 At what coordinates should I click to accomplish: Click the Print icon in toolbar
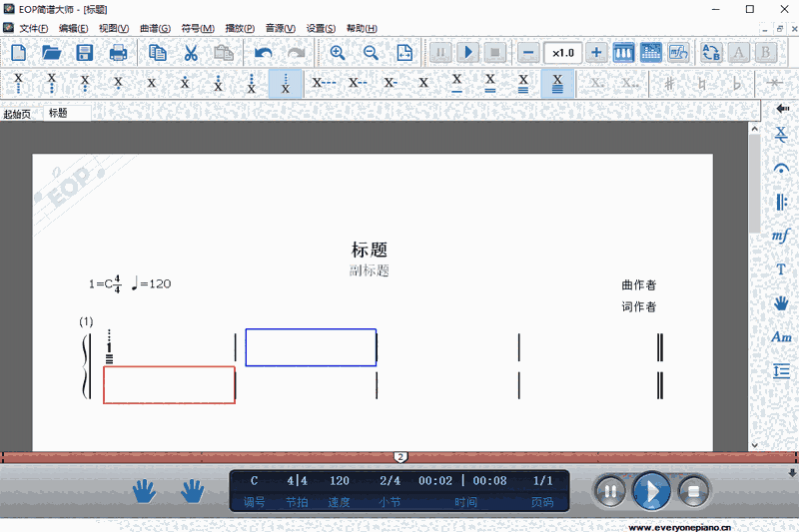coord(118,53)
